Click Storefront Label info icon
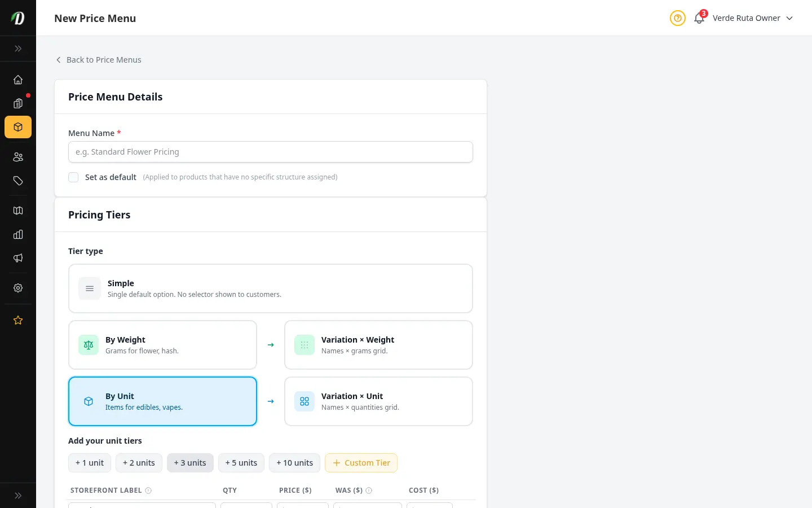This screenshot has height=508, width=812. click(148, 491)
